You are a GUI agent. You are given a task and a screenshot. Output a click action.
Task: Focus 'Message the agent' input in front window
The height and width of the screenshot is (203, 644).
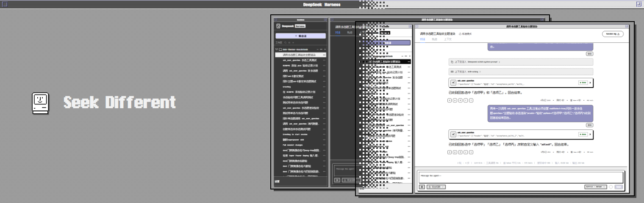521,177
